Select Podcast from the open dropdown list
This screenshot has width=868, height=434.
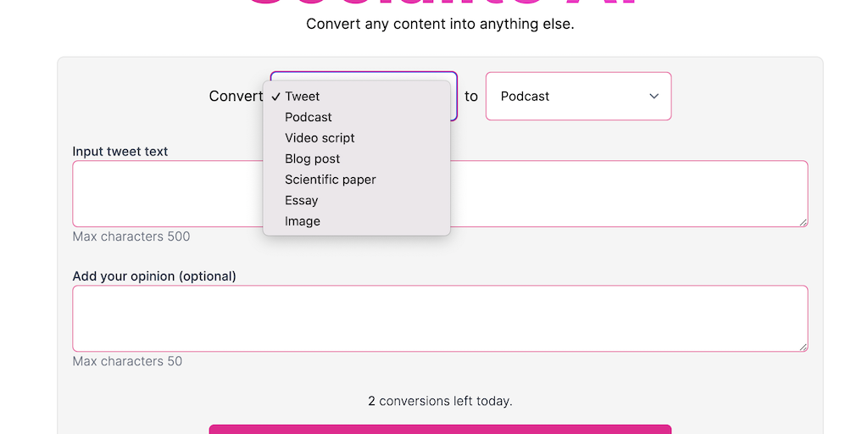(309, 117)
